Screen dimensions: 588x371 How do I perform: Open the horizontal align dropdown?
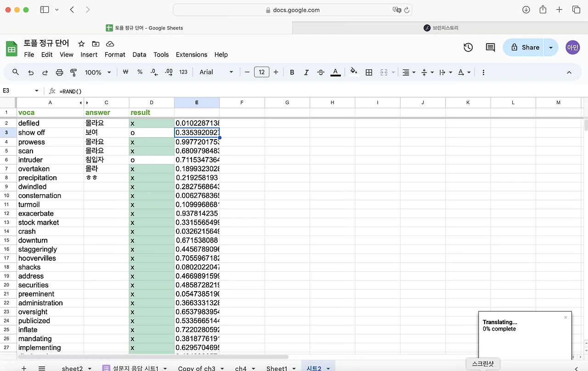[409, 72]
